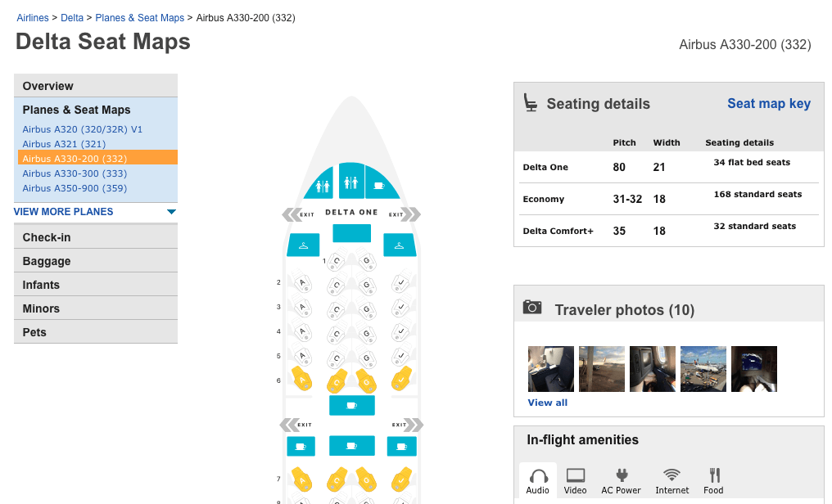Click seat 1C on the seat map
This screenshot has width=832, height=504.
tap(336, 262)
